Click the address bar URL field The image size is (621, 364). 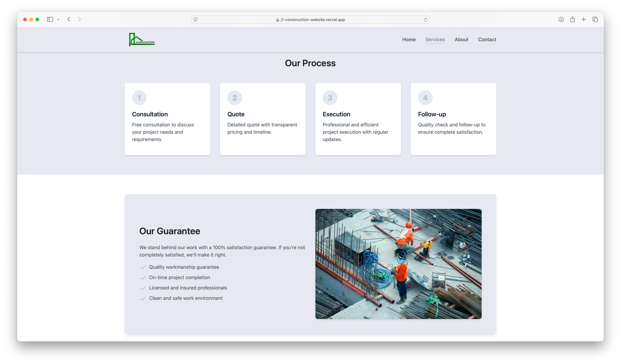(310, 20)
